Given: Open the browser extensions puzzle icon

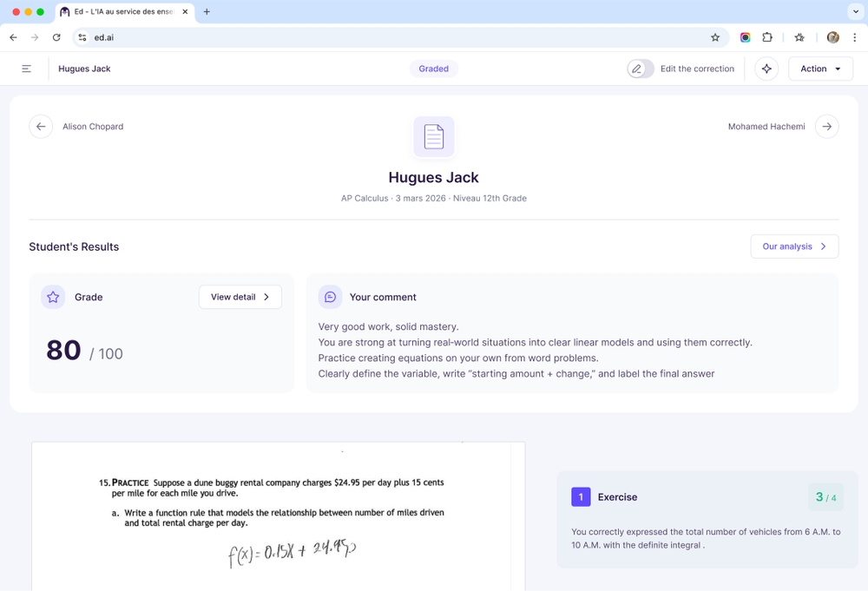Looking at the screenshot, I should coord(767,37).
